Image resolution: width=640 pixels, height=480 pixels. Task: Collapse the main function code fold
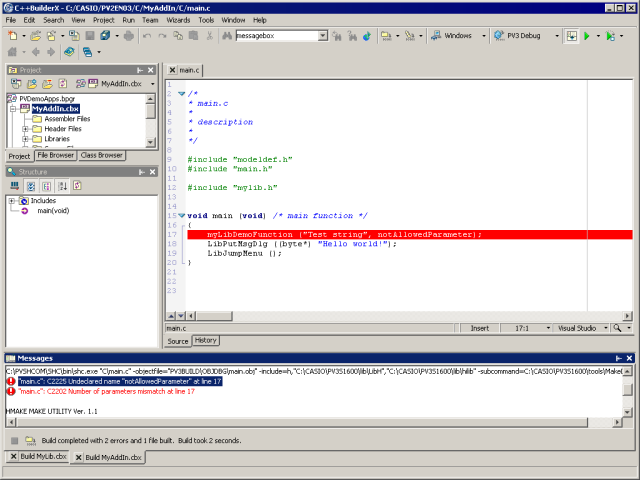[x=182, y=216]
